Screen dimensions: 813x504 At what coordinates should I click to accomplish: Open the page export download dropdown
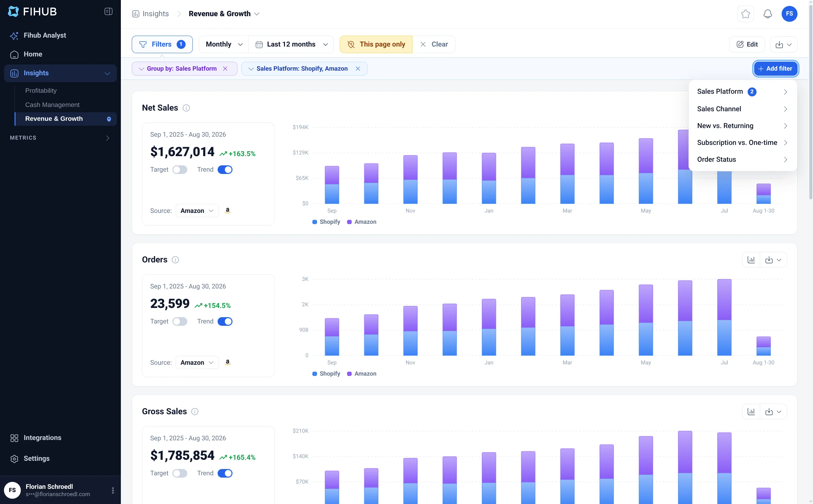(783, 45)
